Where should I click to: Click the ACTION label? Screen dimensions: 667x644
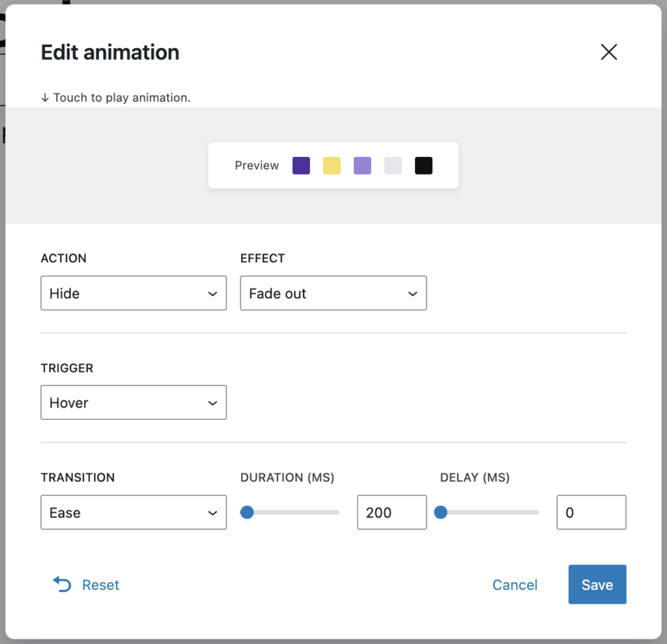63,259
